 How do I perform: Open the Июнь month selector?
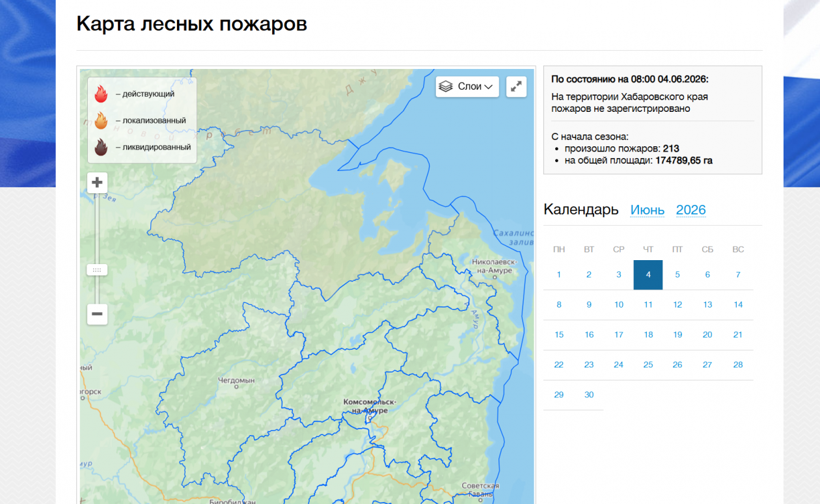click(648, 210)
